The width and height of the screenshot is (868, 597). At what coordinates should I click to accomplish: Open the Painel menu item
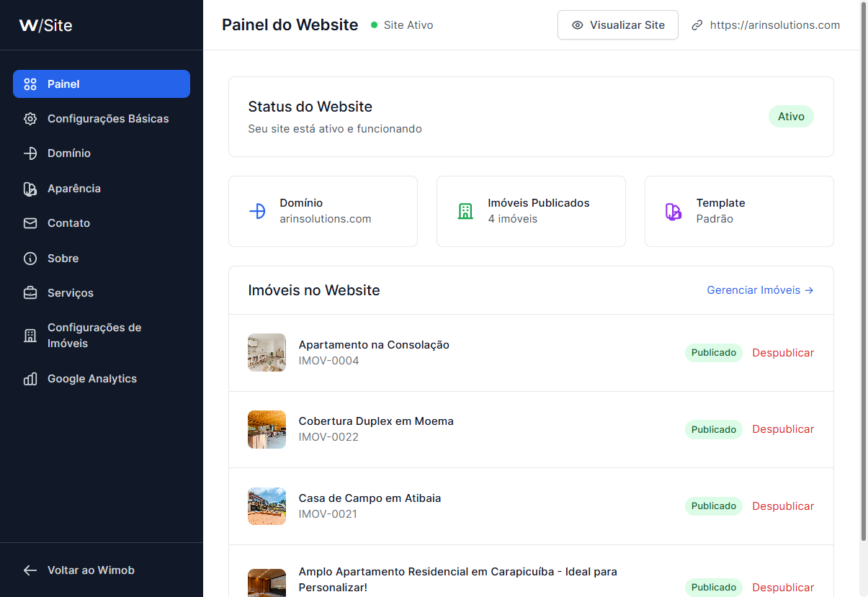tap(102, 84)
